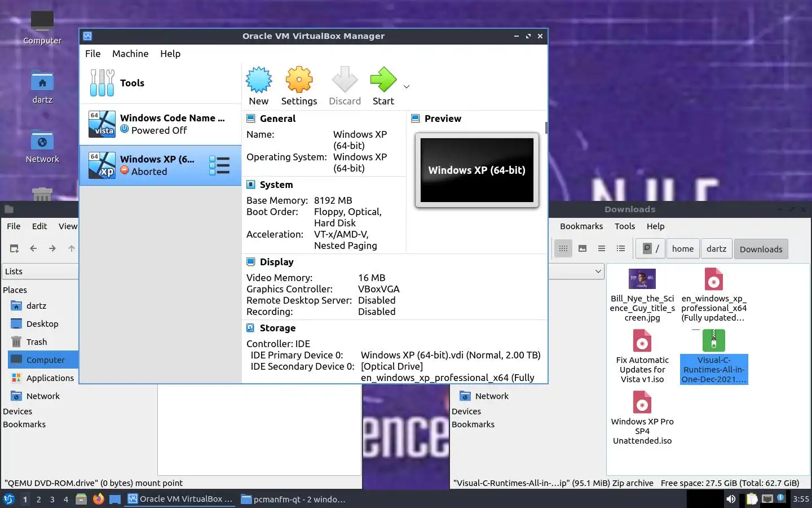The width and height of the screenshot is (812, 508).
Task: Click the Downloads path button
Action: [761, 249]
